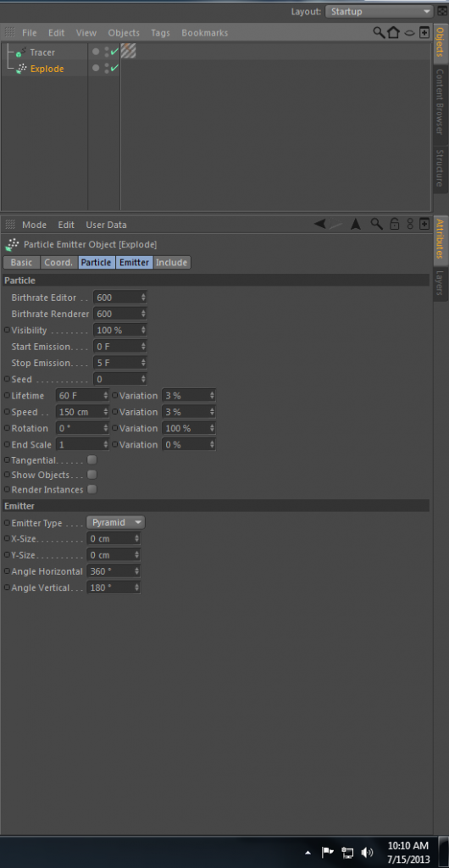
Task: Click the search magnifier in Attributes manager
Action: (376, 224)
